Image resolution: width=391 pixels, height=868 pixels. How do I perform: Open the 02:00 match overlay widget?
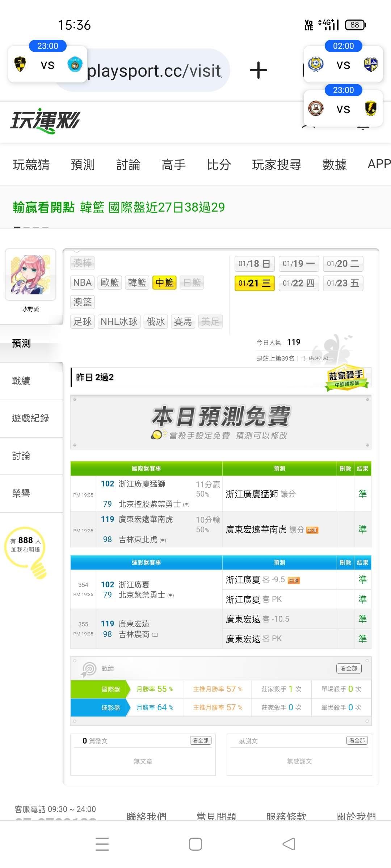tap(343, 61)
